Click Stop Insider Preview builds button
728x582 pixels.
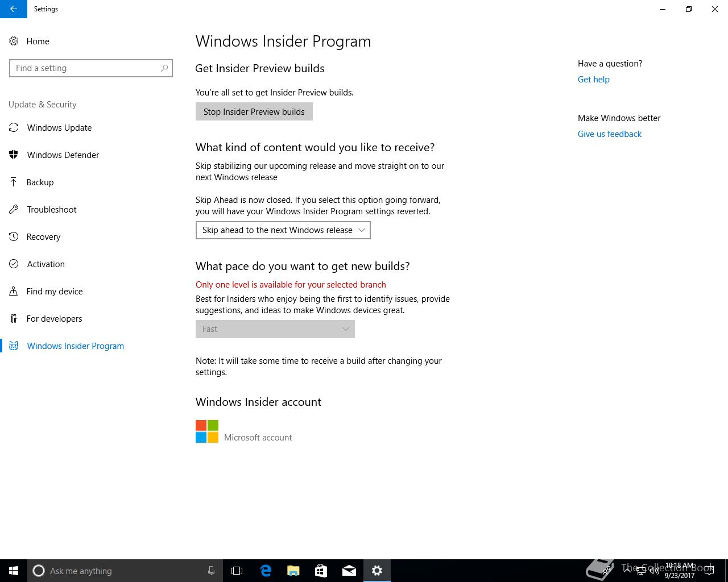(x=254, y=111)
